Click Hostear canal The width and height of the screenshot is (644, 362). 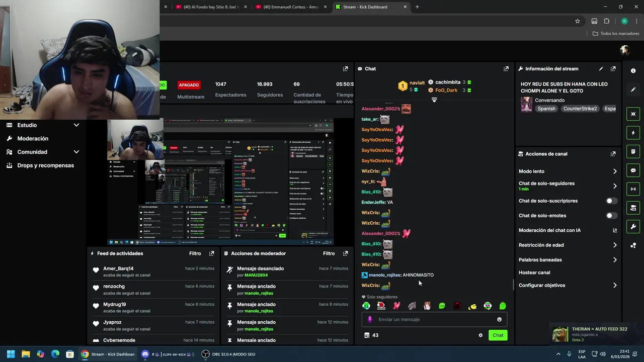534,273
